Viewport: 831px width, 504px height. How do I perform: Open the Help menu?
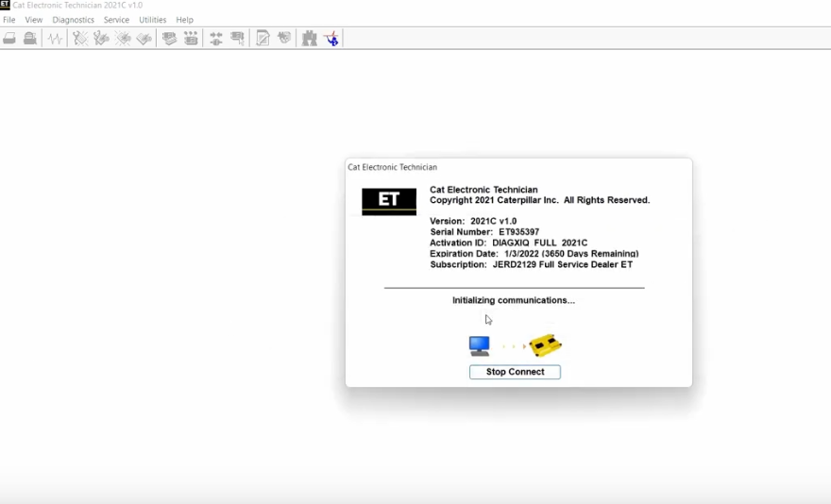click(184, 20)
